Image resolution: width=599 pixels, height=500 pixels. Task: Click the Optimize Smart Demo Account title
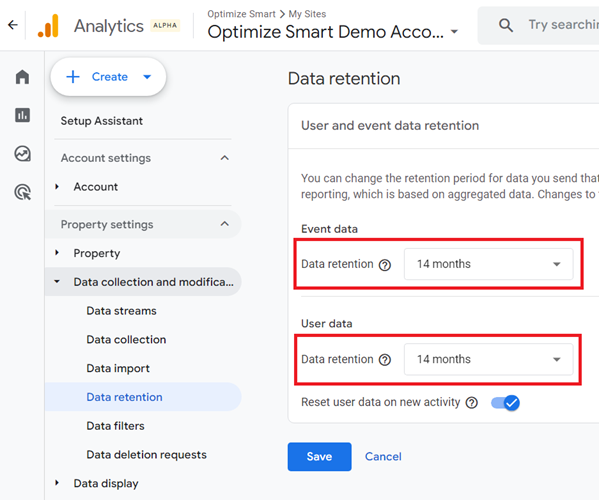point(326,32)
